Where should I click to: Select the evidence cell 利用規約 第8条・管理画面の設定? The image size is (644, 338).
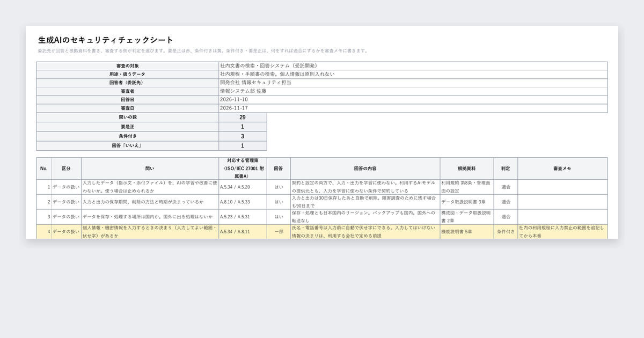click(467, 187)
